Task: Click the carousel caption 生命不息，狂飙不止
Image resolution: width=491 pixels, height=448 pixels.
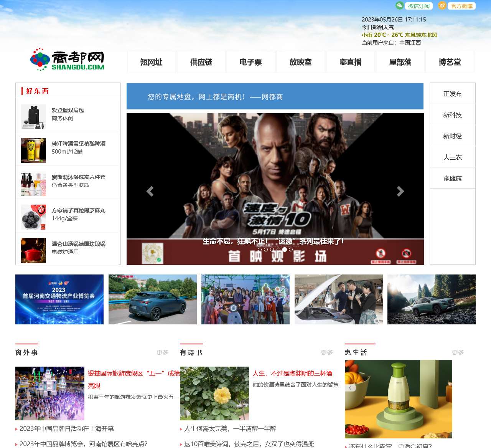Action: tap(274, 241)
